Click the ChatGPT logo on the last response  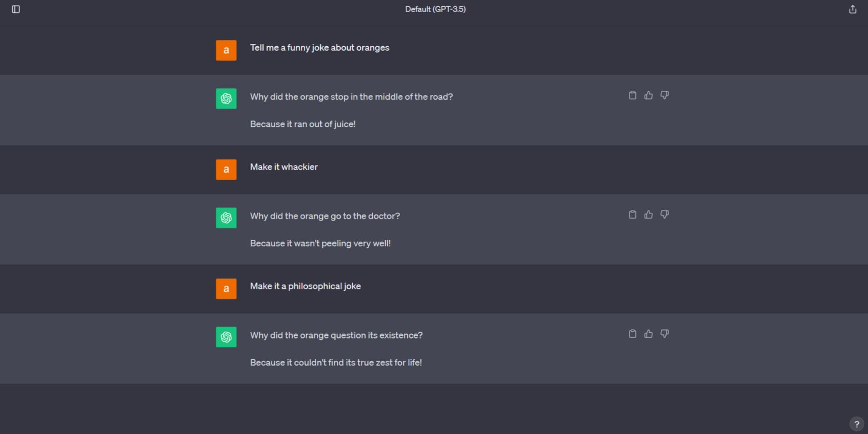point(226,337)
